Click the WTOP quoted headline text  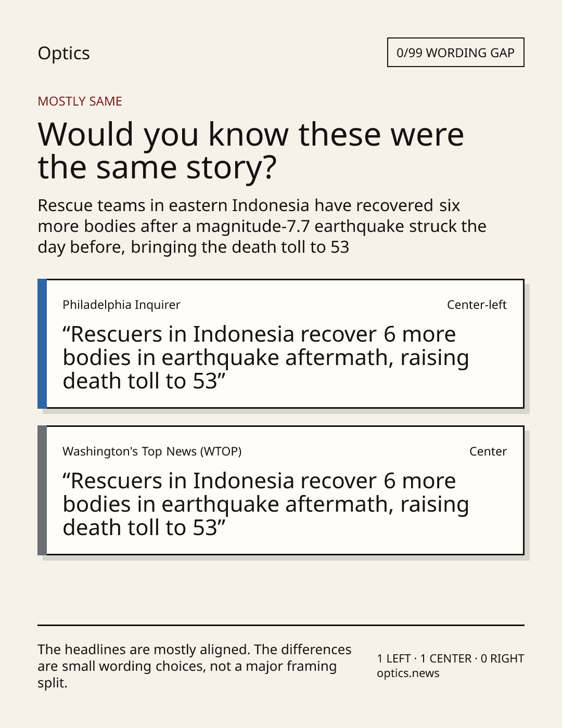click(x=265, y=504)
